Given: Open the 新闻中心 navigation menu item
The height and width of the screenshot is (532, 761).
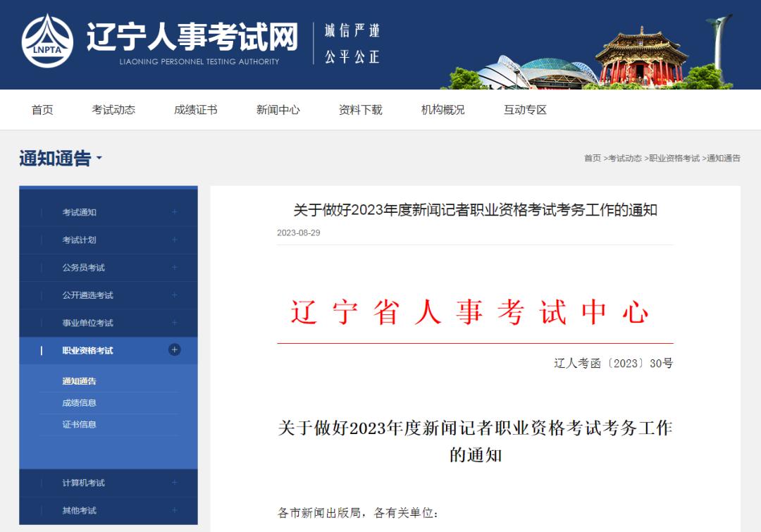Looking at the screenshot, I should (278, 110).
